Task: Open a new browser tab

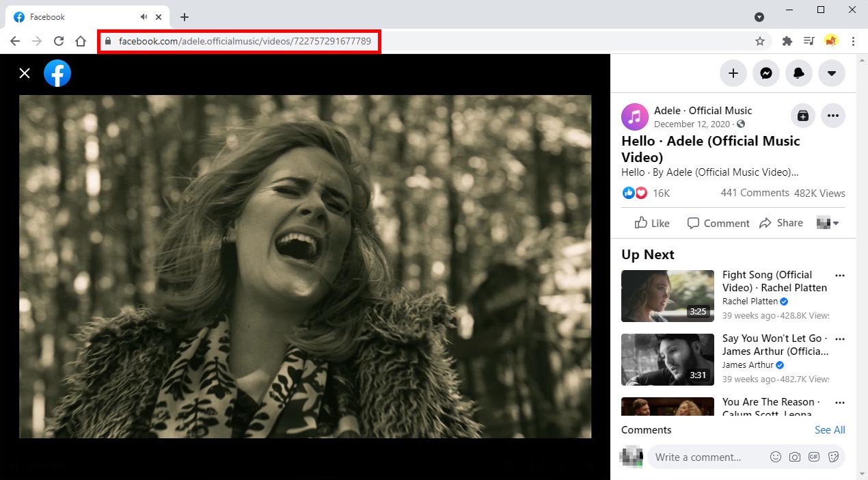Action: click(185, 17)
